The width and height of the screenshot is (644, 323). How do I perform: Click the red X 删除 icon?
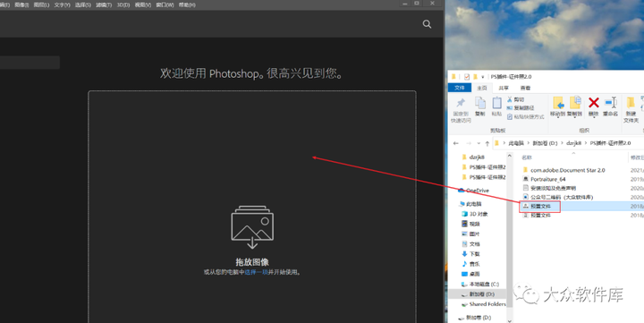coord(594,102)
